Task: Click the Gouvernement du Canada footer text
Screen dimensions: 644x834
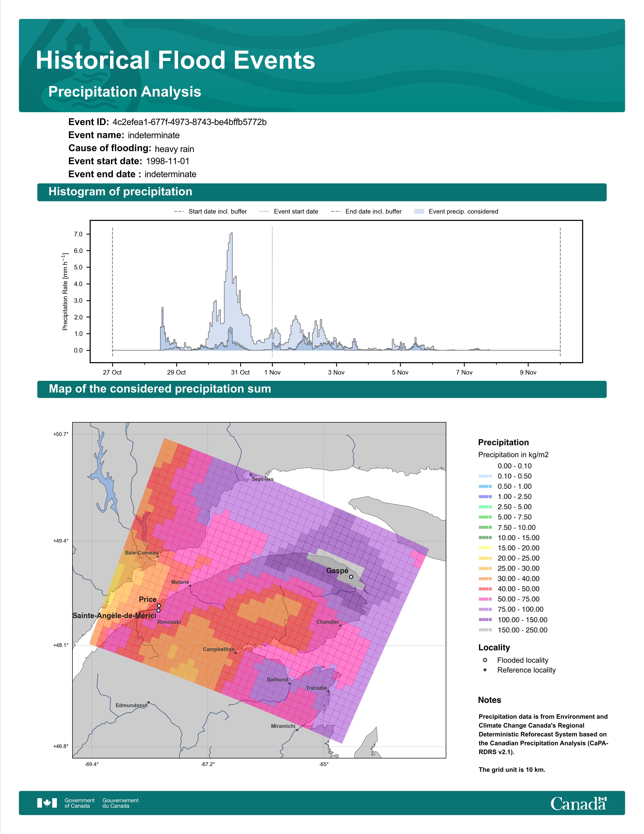Action: (x=120, y=803)
